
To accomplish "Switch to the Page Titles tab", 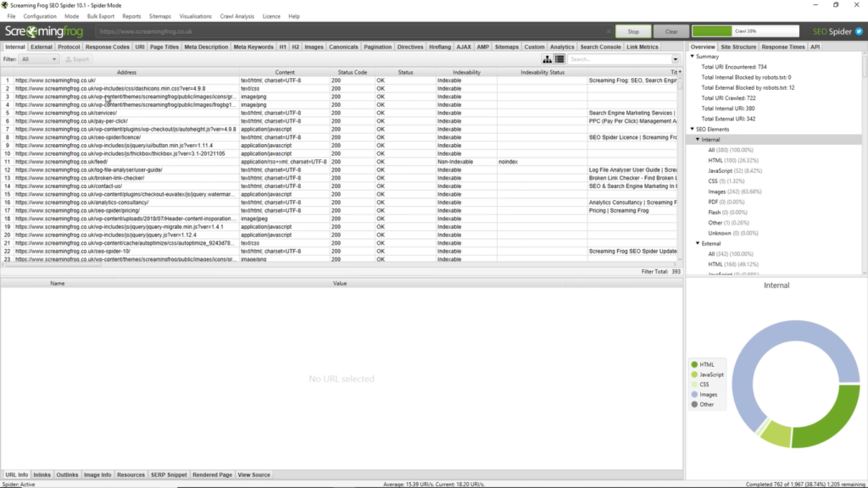I will coord(164,47).
